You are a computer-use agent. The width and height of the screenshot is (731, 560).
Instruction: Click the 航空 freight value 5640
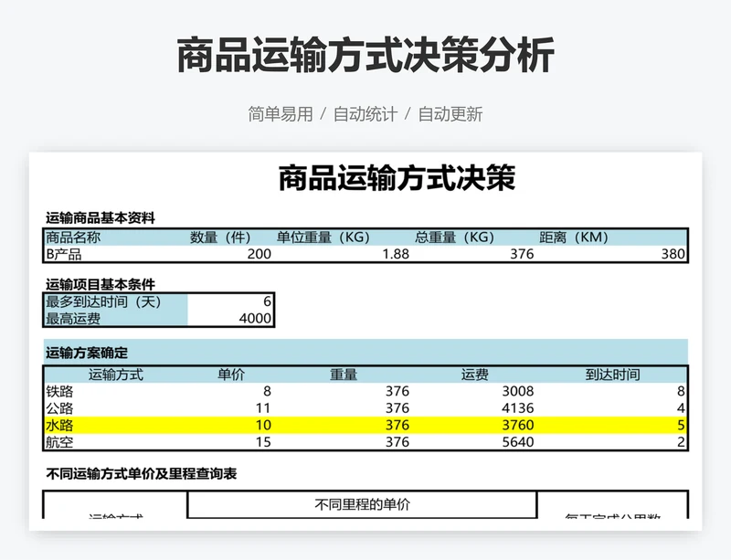[x=518, y=442]
